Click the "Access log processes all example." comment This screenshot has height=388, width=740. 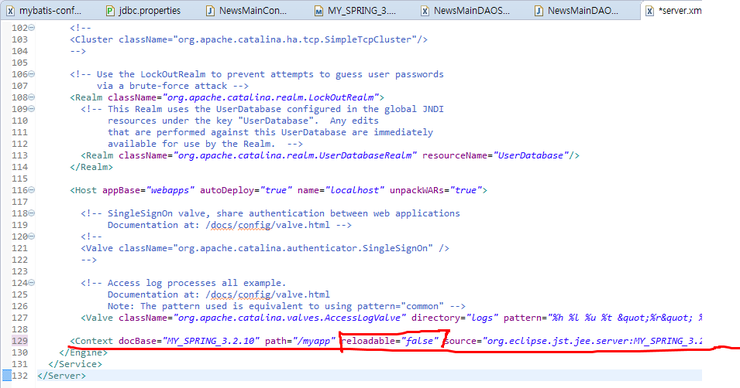click(x=197, y=283)
